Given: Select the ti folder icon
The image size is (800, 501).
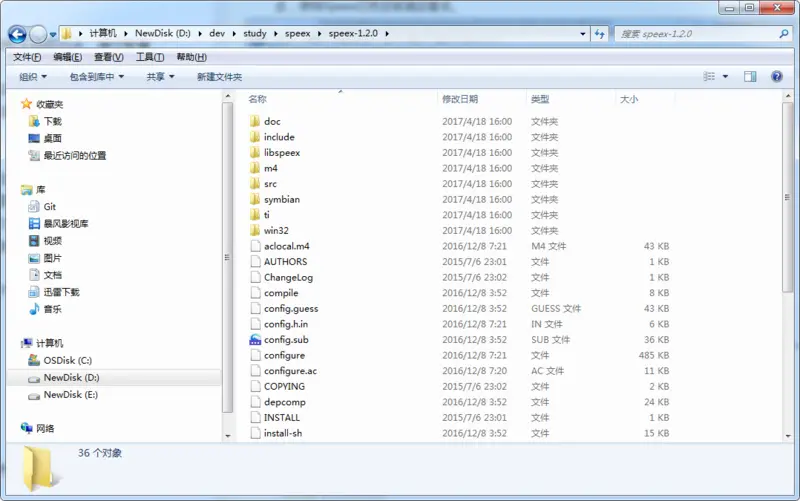Looking at the screenshot, I should pyautogui.click(x=255, y=215).
